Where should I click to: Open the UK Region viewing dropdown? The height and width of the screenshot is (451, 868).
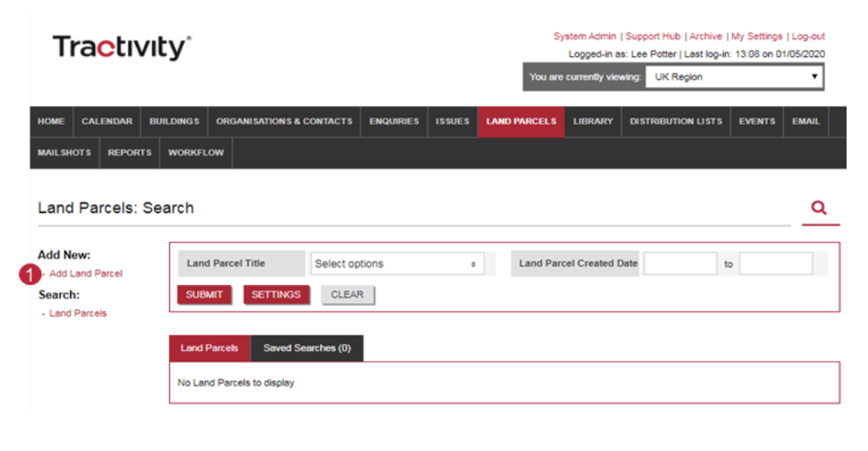click(734, 77)
